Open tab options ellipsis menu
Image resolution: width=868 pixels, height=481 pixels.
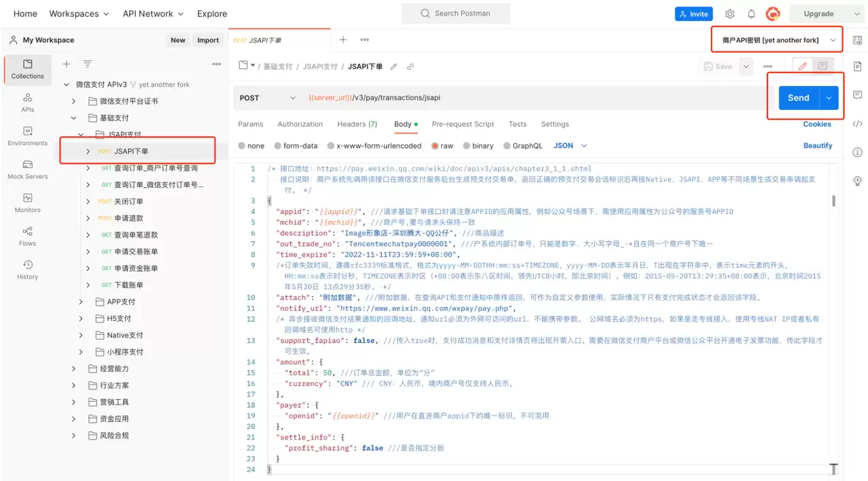pyautogui.click(x=365, y=40)
